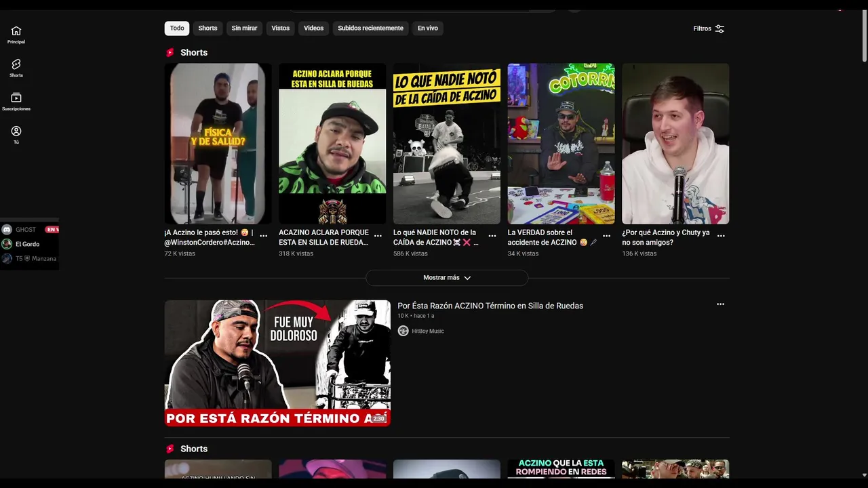The height and width of the screenshot is (488, 868).
Task: Select the Todo filter chip
Action: tap(177, 28)
